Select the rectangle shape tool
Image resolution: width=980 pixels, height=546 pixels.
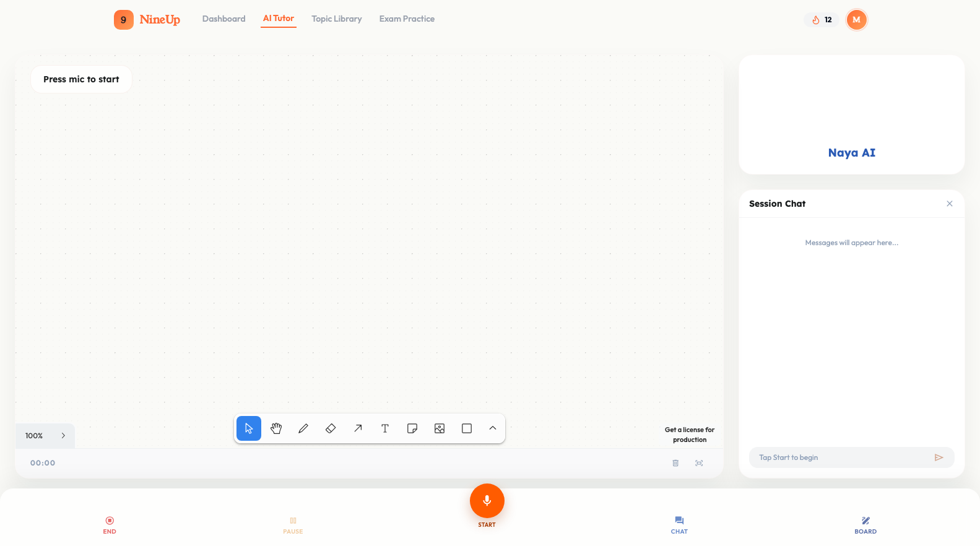[x=467, y=428]
